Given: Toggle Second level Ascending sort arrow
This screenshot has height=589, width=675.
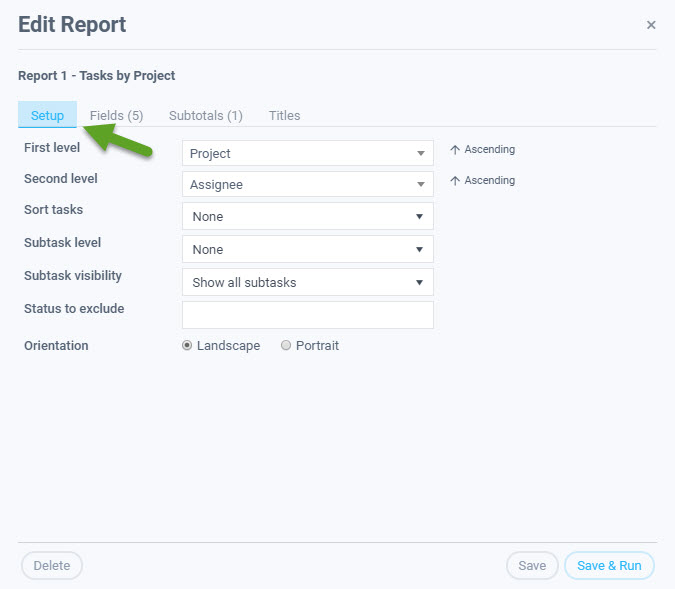Looking at the screenshot, I should point(455,181).
